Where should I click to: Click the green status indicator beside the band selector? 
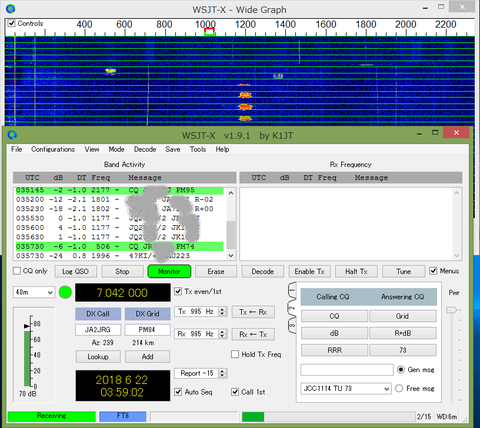click(x=65, y=292)
